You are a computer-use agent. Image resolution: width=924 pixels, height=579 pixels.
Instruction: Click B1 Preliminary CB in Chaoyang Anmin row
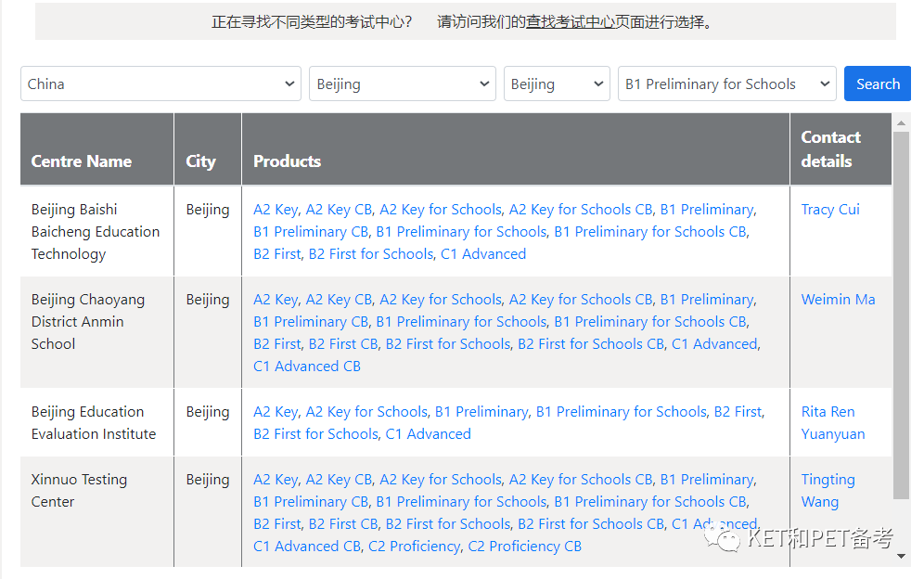[311, 322]
